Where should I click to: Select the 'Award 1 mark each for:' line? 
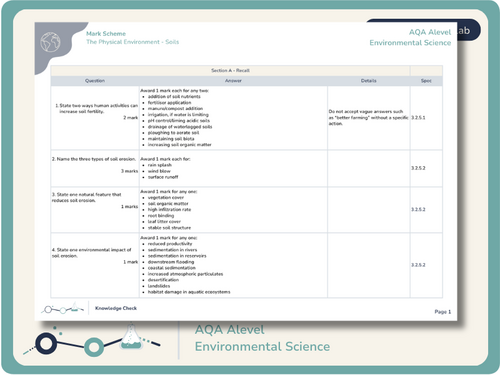(x=165, y=159)
